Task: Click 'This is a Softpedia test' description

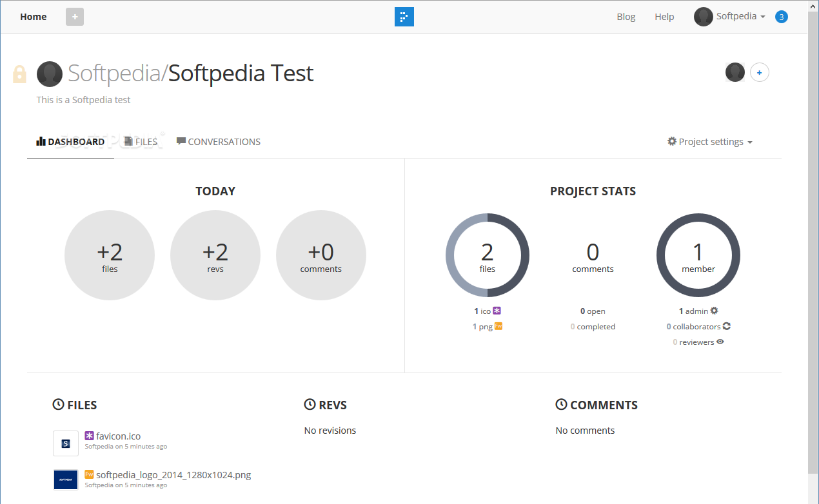Action: coord(83,100)
